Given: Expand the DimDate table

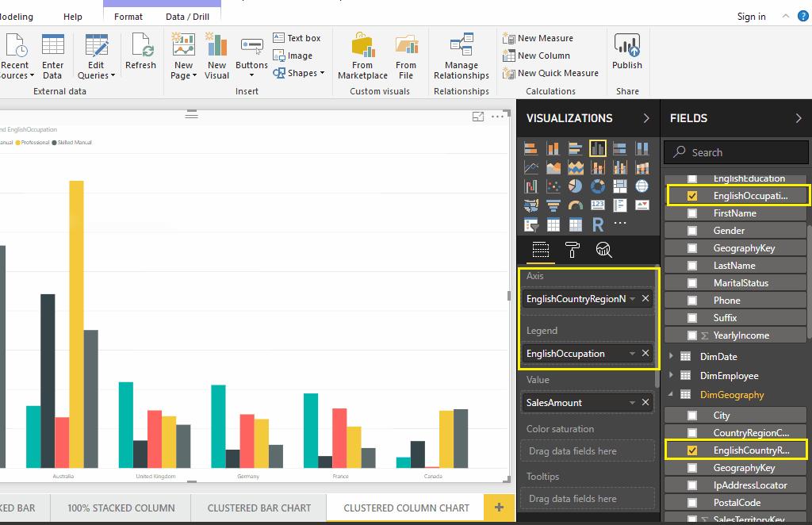Looking at the screenshot, I should coord(671,356).
